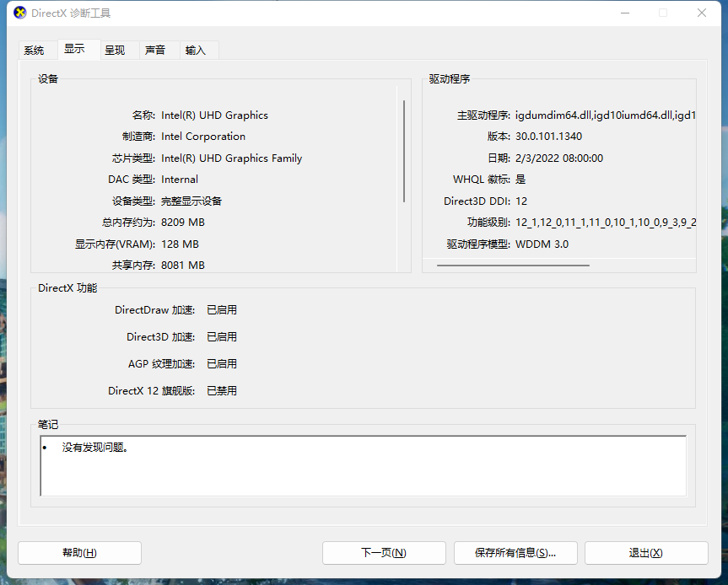Switch to the 输入 tab

(x=196, y=51)
